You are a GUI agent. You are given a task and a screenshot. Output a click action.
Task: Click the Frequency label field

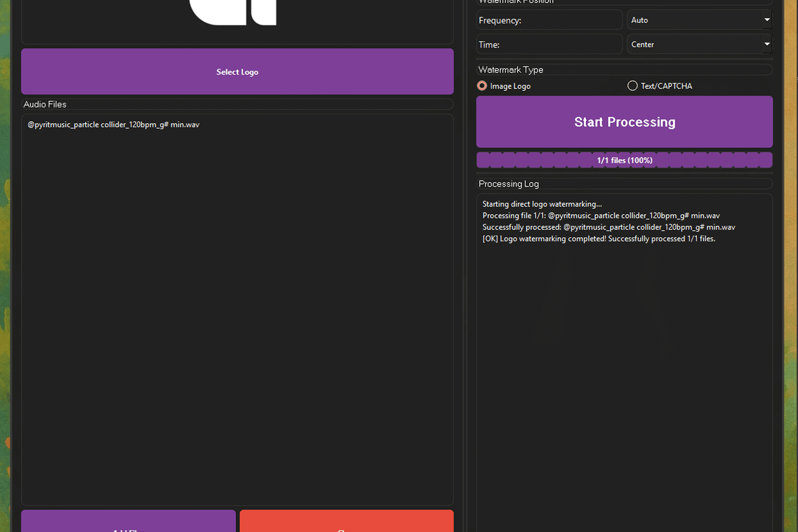(549, 20)
